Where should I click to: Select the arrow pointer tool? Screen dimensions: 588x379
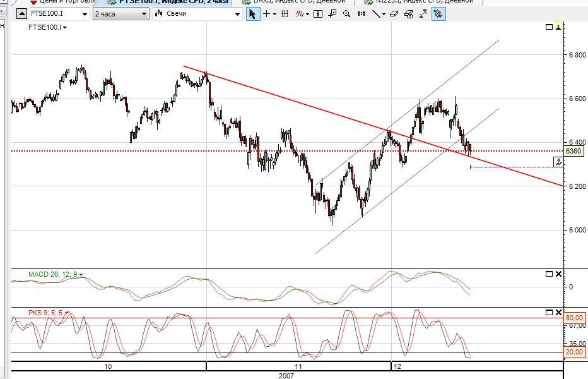tap(252, 14)
